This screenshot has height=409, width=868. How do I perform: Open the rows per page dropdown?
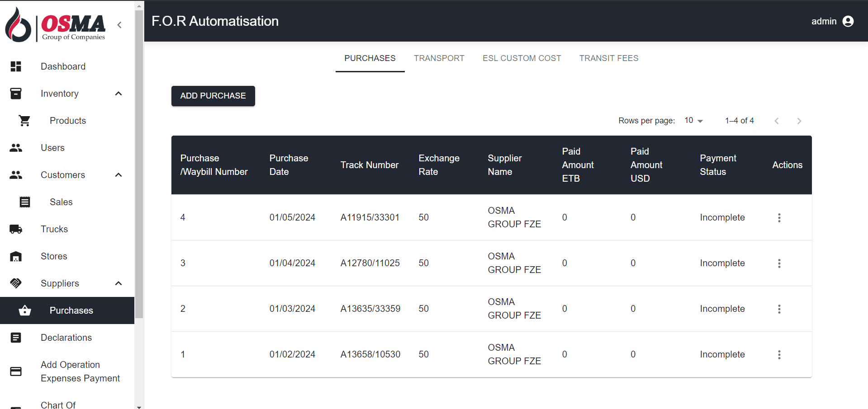point(693,121)
